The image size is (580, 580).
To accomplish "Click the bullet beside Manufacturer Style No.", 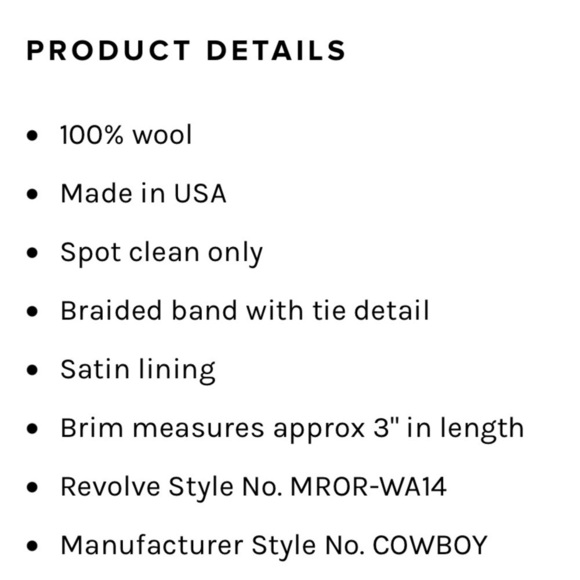I will point(33,546).
